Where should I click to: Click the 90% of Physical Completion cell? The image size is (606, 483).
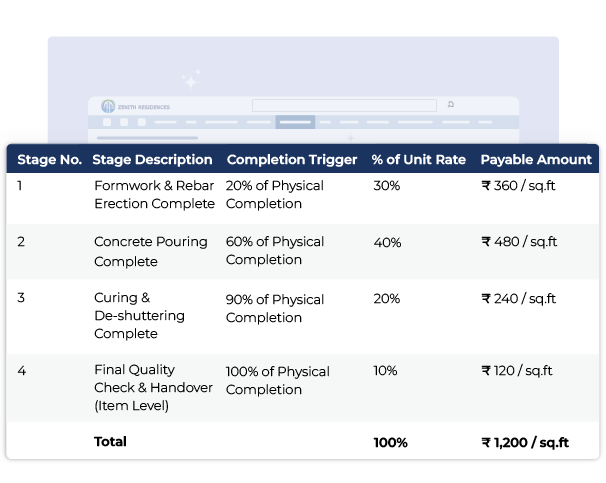pyautogui.click(x=274, y=308)
